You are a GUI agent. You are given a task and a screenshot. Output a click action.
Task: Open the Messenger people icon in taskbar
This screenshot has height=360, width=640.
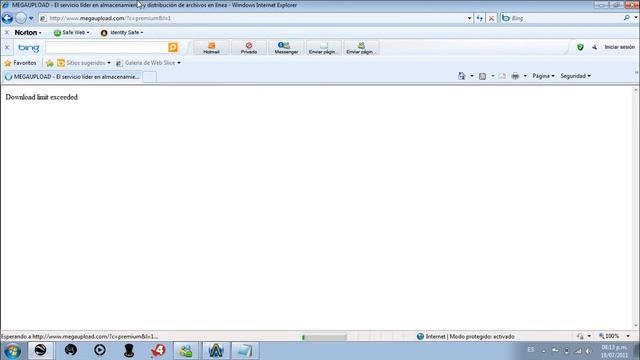pyautogui.click(x=186, y=351)
